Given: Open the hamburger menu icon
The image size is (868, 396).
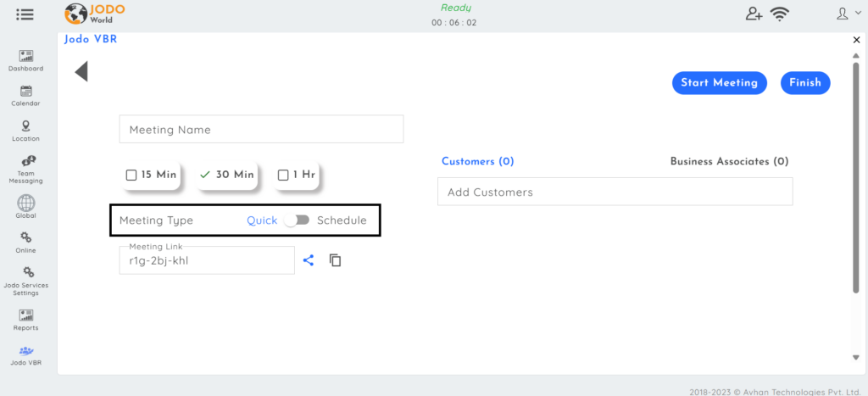Looking at the screenshot, I should coord(25,14).
